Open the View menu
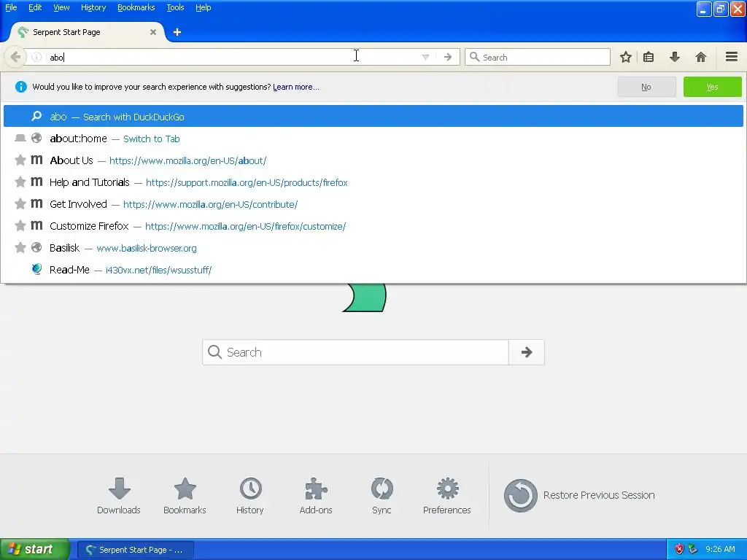Viewport: 747px width, 560px height. tap(61, 7)
